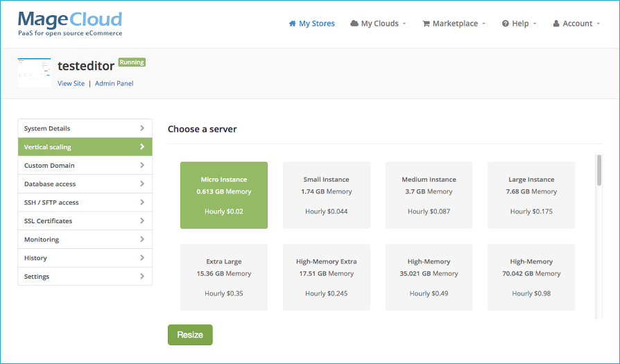The image size is (620, 364).
Task: Select Database access in sidebar
Action: [x=85, y=184]
